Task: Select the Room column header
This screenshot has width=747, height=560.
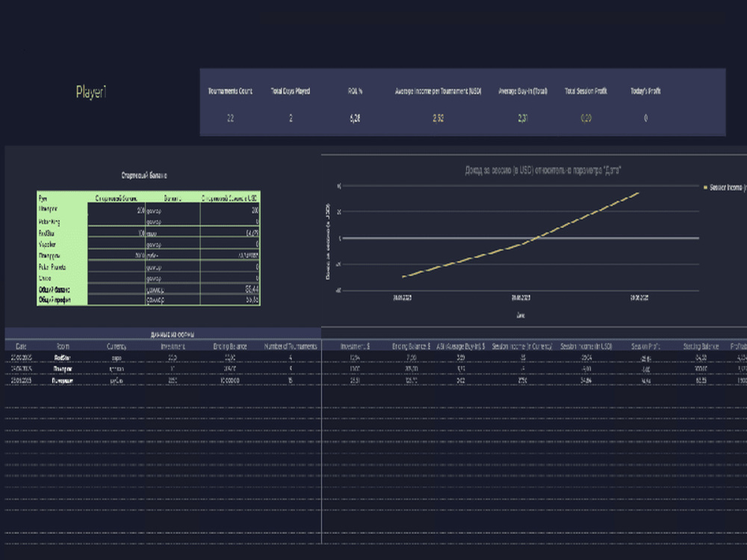Action: pyautogui.click(x=63, y=346)
